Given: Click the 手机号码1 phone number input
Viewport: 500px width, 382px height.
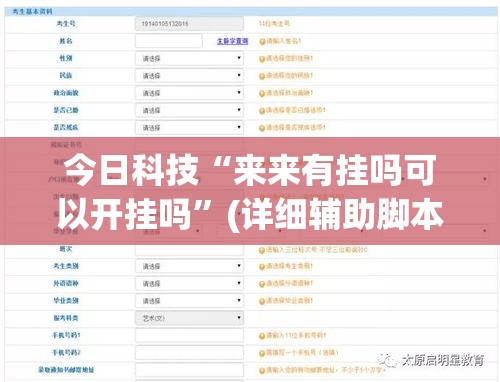Looking at the screenshot, I should click(x=189, y=335).
